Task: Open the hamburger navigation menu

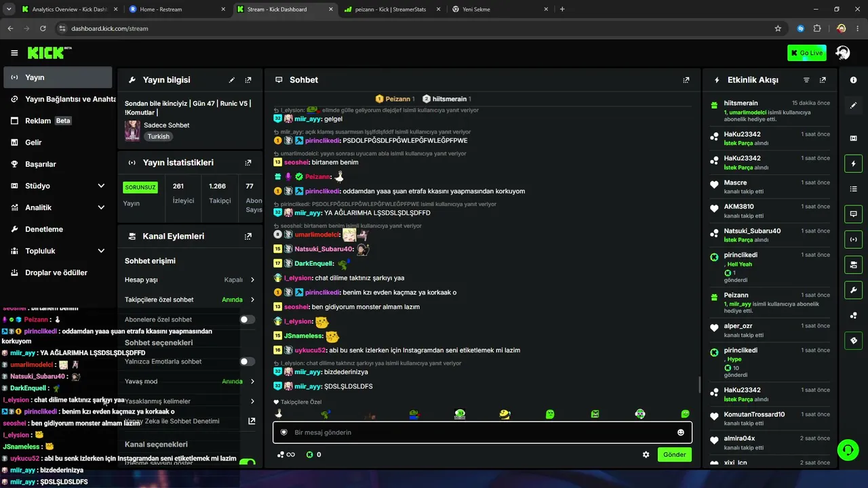Action: (14, 53)
